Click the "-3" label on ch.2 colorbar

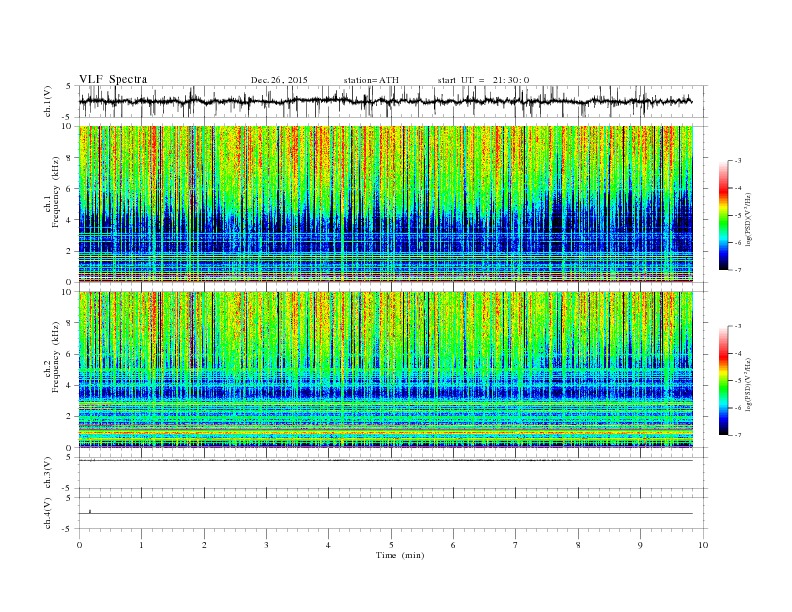click(x=738, y=326)
